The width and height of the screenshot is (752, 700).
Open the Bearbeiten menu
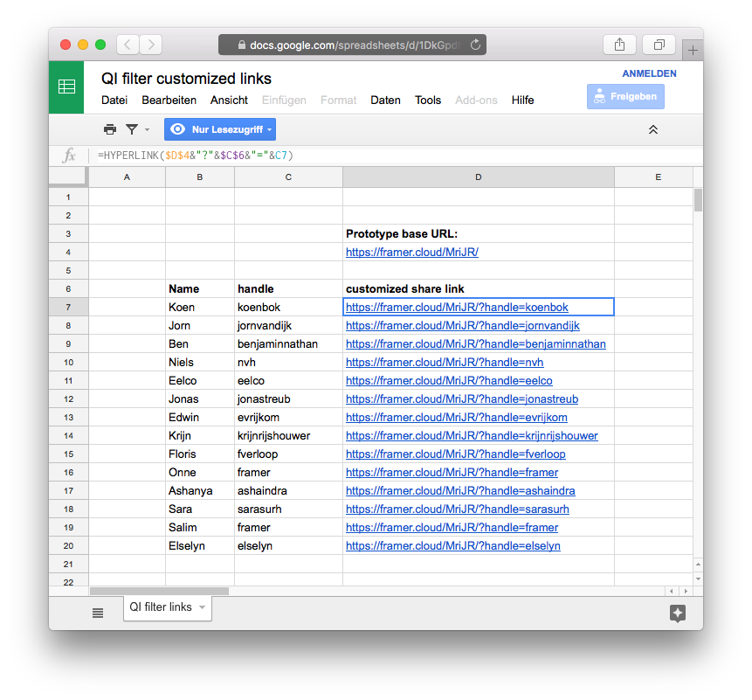pyautogui.click(x=169, y=100)
